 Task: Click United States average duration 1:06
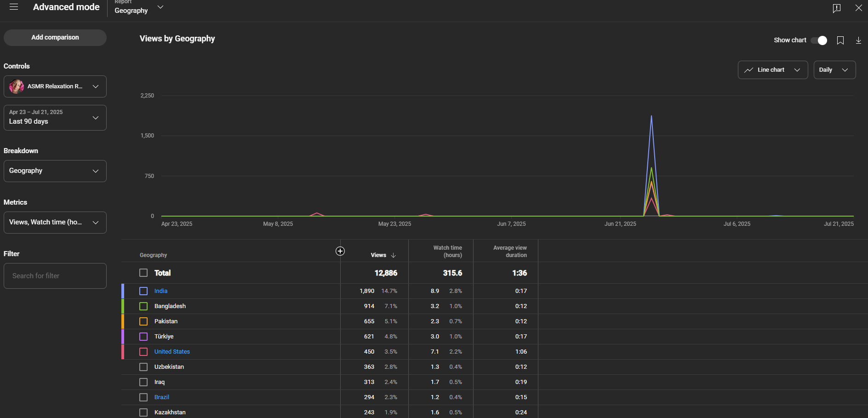521,352
